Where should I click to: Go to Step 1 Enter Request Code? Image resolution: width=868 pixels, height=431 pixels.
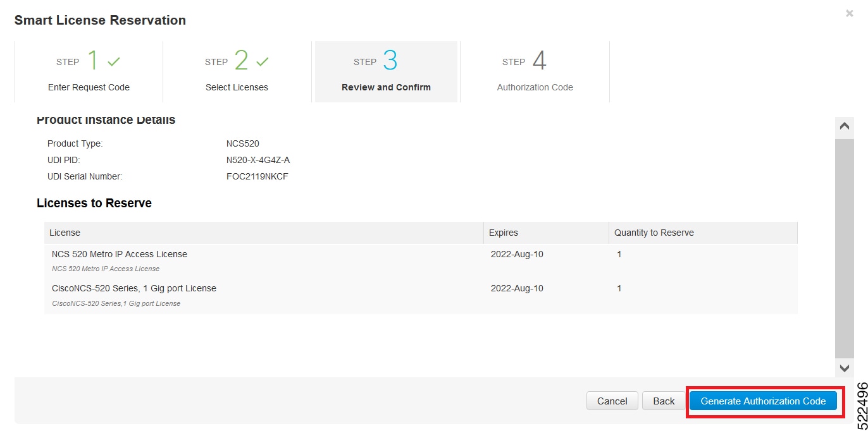[x=89, y=71]
